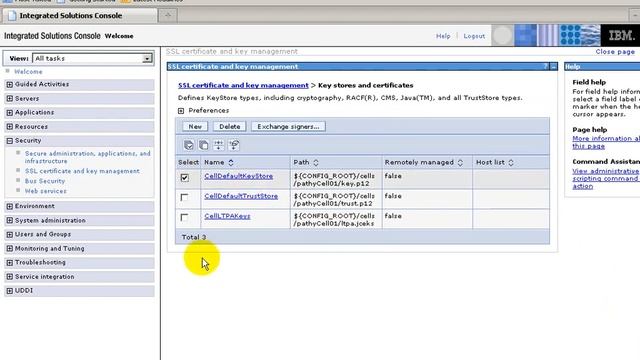The width and height of the screenshot is (640, 360).
Task: Expand the Environment navigation node
Action: click(x=10, y=207)
